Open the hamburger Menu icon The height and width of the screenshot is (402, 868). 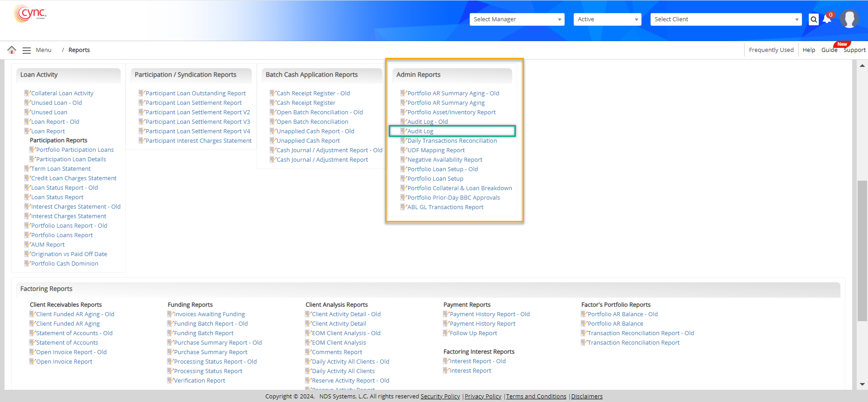coord(27,50)
